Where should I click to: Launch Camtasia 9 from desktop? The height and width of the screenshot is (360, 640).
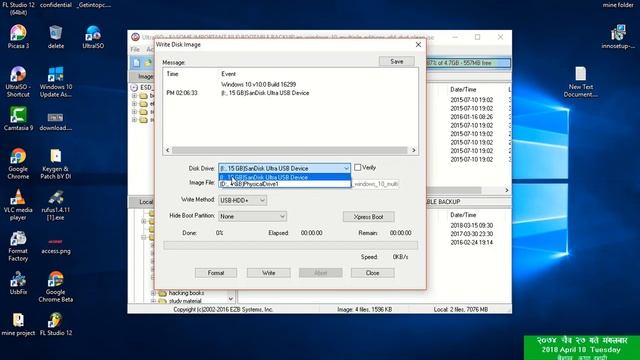tap(18, 119)
